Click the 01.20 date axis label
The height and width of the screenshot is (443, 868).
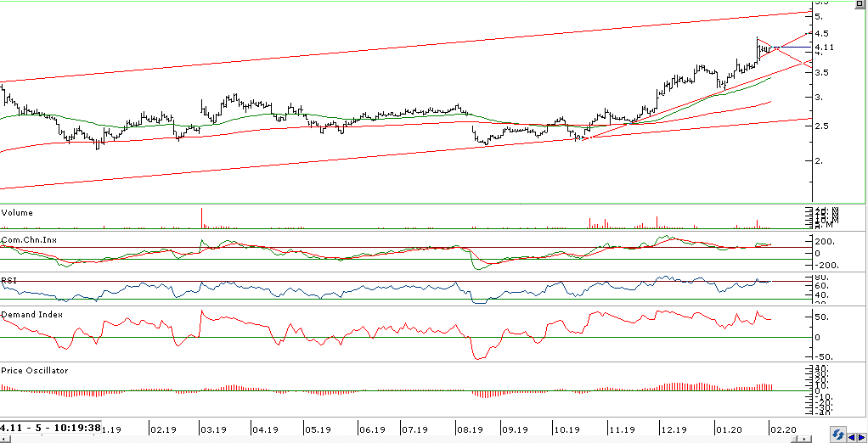pos(729,429)
